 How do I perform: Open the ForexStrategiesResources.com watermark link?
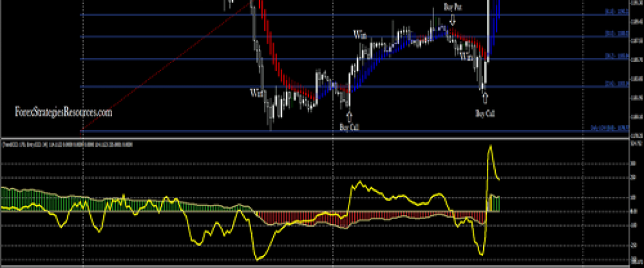63,113
